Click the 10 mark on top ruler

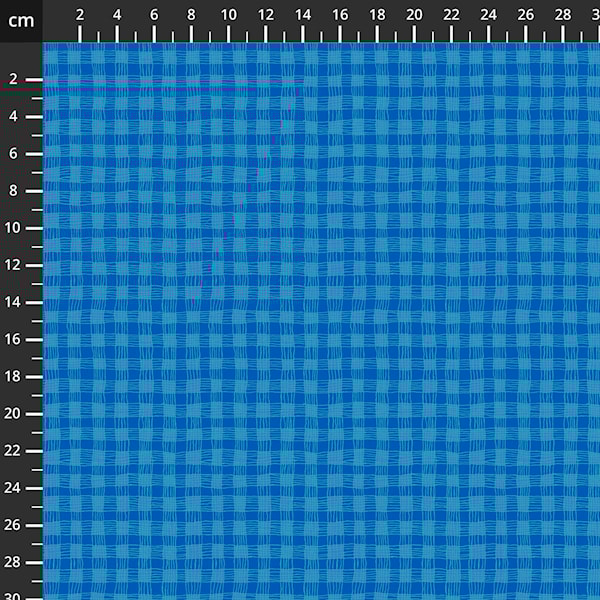pos(228,15)
